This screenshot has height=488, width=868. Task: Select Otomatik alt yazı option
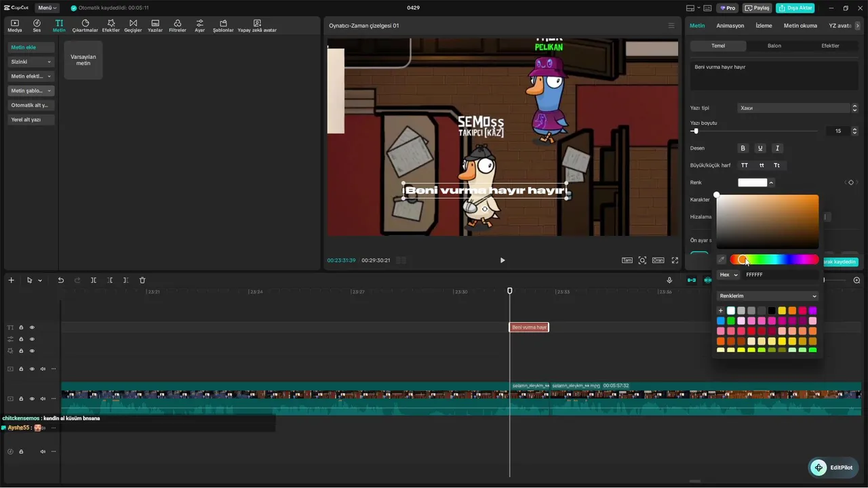tap(31, 105)
